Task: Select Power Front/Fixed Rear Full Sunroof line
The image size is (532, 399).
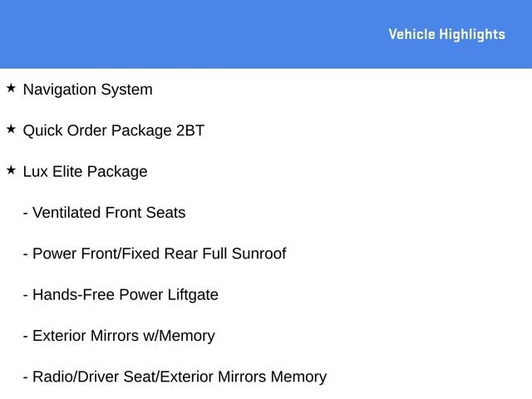Action: pos(155,254)
